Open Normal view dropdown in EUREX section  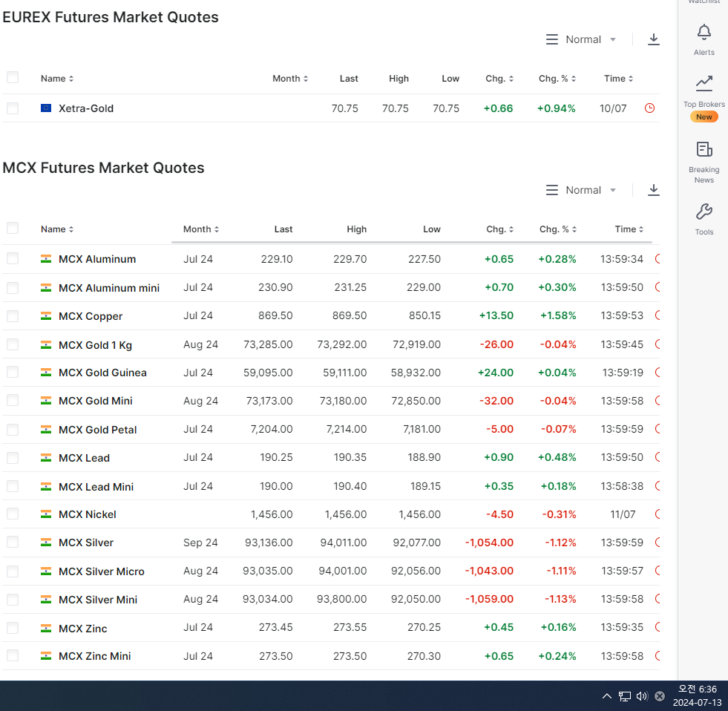(x=591, y=39)
